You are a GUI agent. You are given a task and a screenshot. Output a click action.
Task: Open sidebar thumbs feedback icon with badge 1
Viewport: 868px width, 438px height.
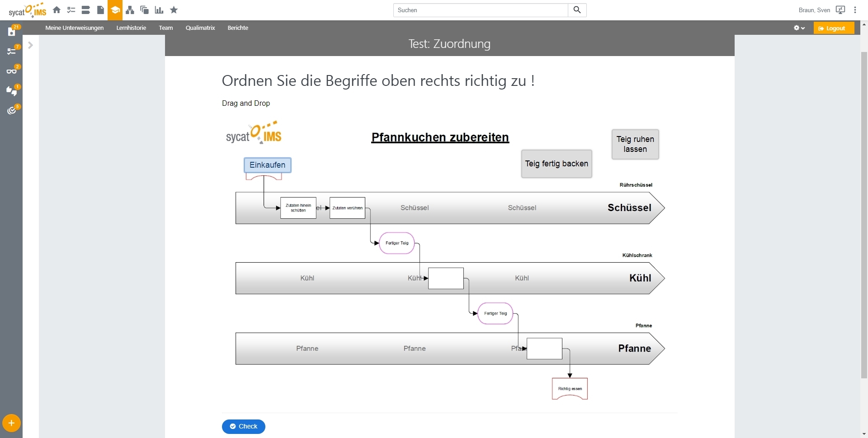click(x=12, y=91)
